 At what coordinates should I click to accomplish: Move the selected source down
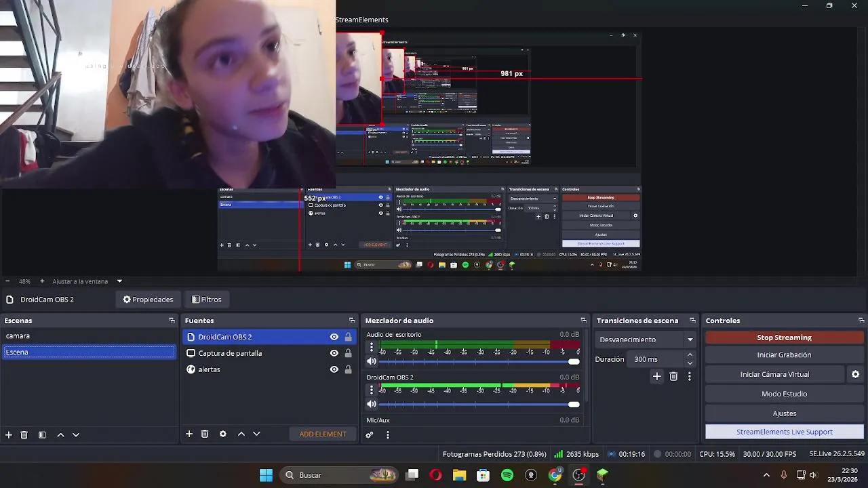click(x=256, y=434)
